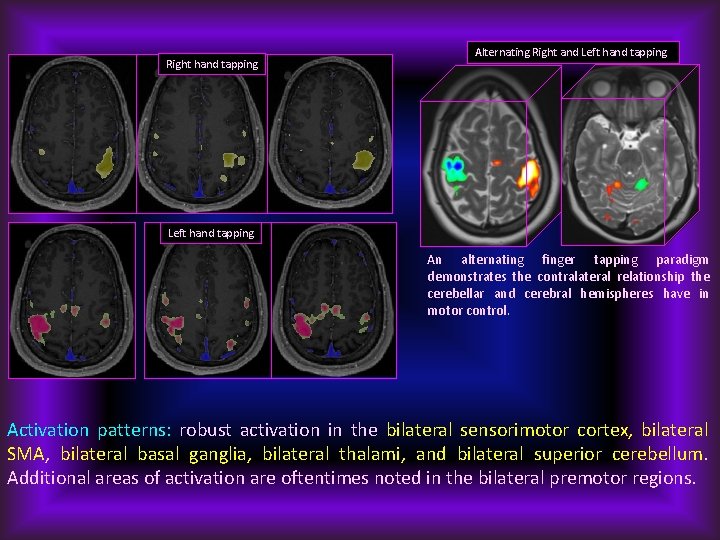The width and height of the screenshot is (720, 540).
Task: Select the alternating tapping cerebellar slice image
Action: pos(630,155)
